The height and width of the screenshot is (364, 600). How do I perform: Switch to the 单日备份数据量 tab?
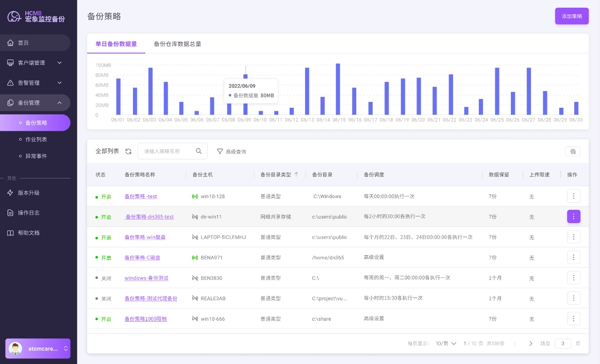coord(116,44)
